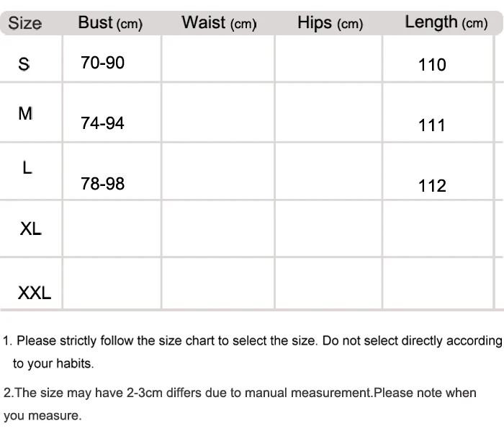Viewport: 504px width, 431px height.
Task: Click the Length (cm) column header
Action: click(446, 22)
